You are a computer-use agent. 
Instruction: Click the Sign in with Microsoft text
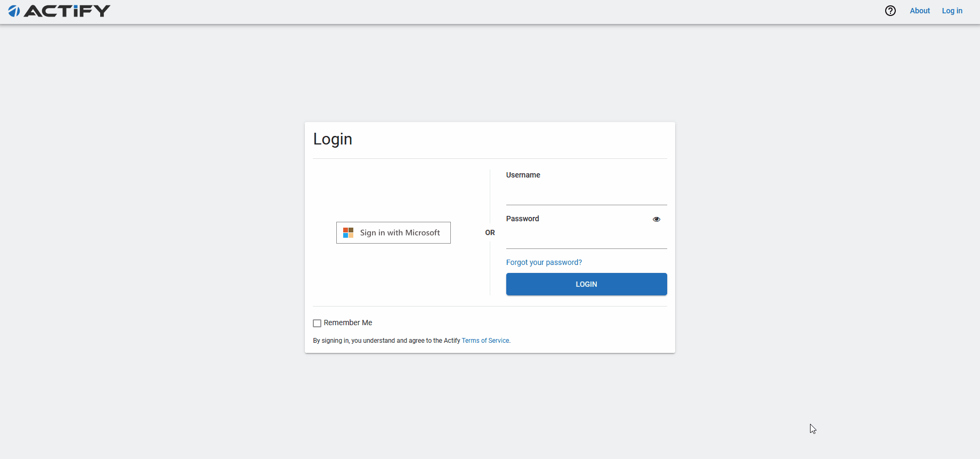coord(400,233)
